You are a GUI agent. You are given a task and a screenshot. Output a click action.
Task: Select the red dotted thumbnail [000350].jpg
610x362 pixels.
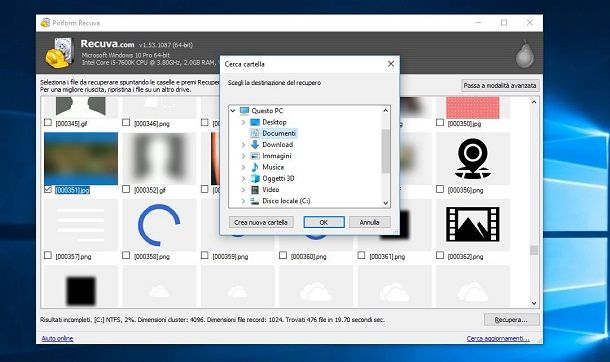[473, 108]
